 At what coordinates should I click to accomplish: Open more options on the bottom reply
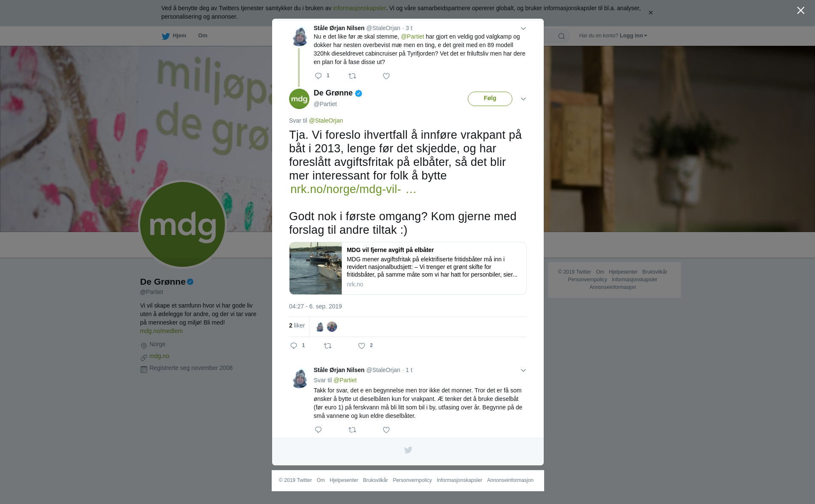(523, 370)
